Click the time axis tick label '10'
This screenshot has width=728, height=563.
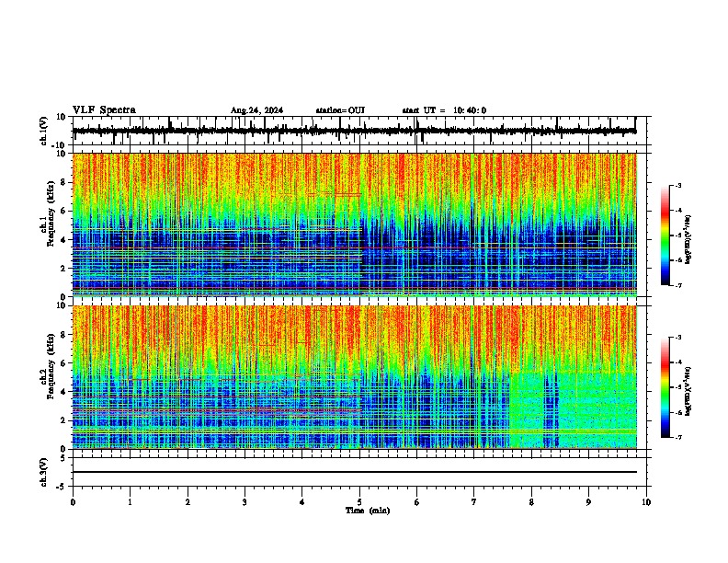coord(646,502)
